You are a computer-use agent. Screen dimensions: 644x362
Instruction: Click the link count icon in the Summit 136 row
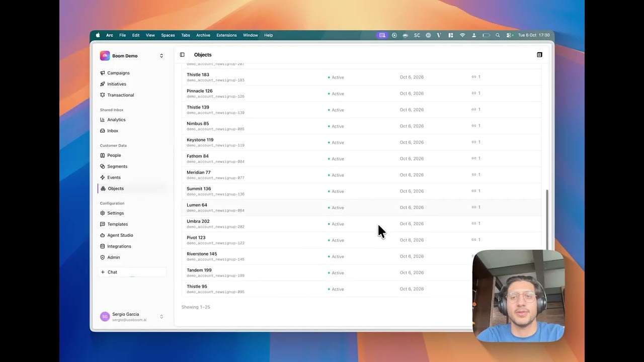tap(474, 191)
